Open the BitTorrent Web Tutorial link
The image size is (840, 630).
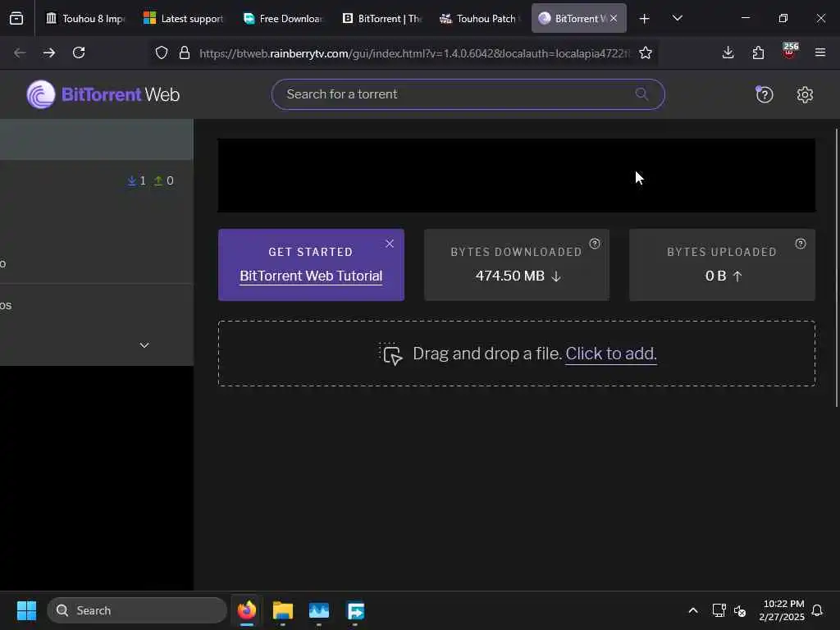[x=311, y=276]
